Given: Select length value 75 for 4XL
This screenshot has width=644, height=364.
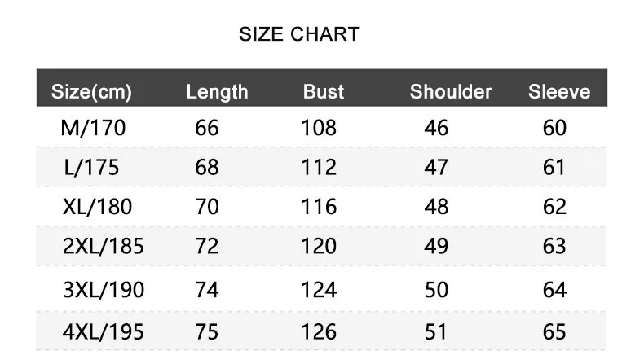Looking at the screenshot, I should (x=207, y=331).
